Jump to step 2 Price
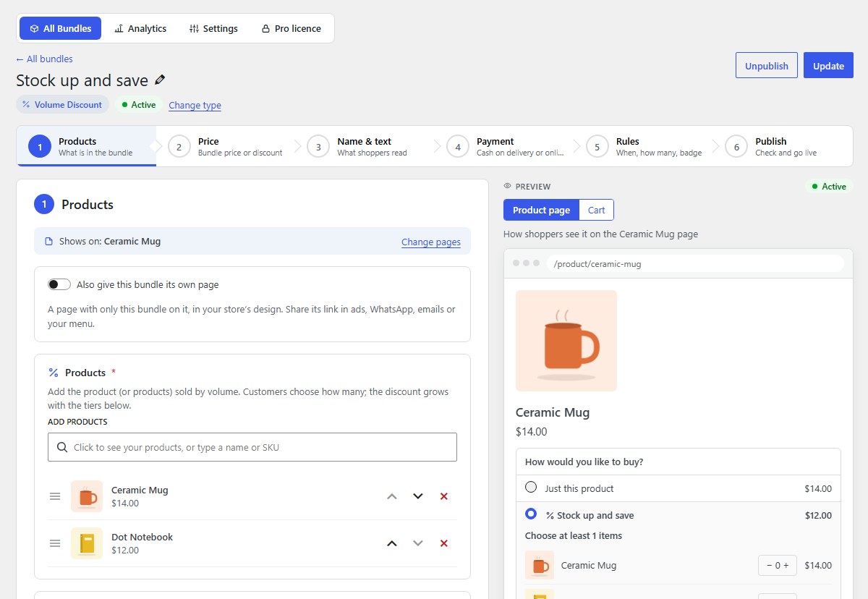 [x=226, y=147]
